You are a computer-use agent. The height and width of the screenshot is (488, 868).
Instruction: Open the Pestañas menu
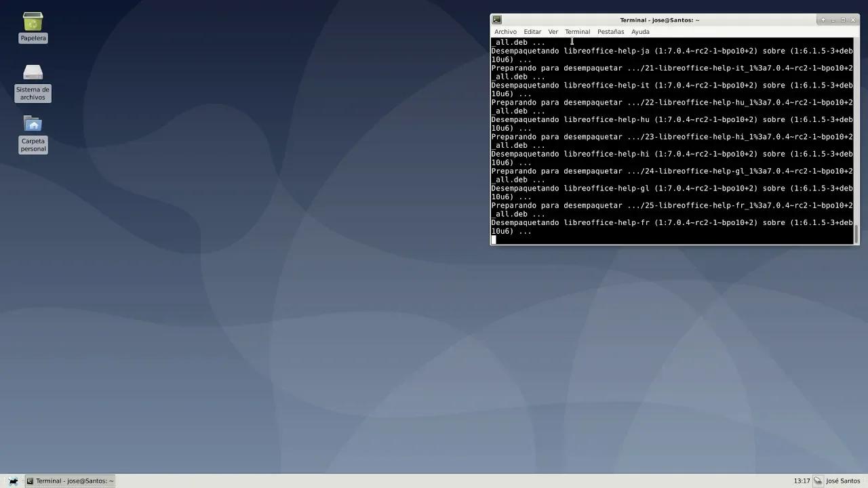(610, 31)
